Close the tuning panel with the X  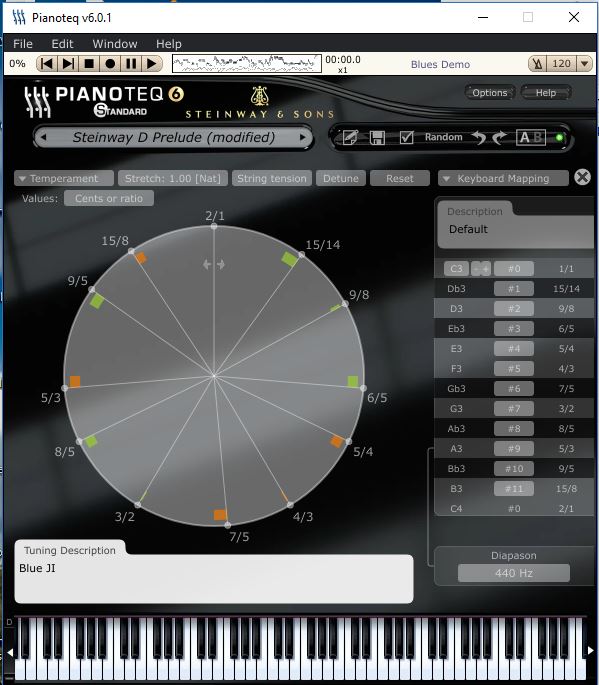click(x=582, y=177)
